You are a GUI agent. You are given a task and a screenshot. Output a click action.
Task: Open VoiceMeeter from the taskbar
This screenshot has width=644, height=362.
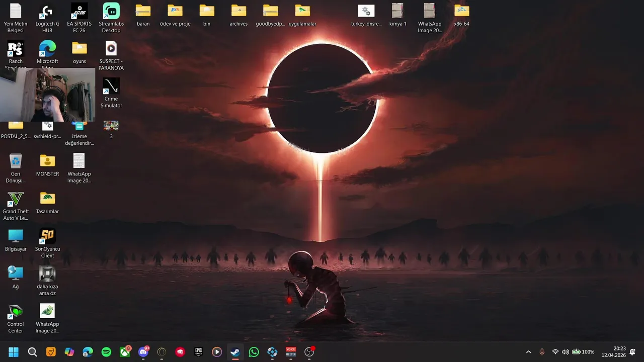point(291,352)
